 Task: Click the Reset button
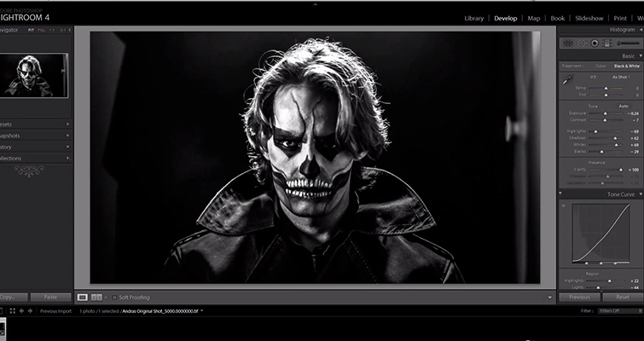[622, 297]
